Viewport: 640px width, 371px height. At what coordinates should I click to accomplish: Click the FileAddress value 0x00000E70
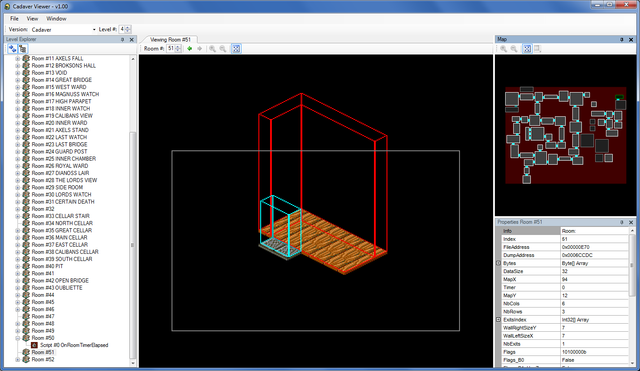[x=594, y=247]
